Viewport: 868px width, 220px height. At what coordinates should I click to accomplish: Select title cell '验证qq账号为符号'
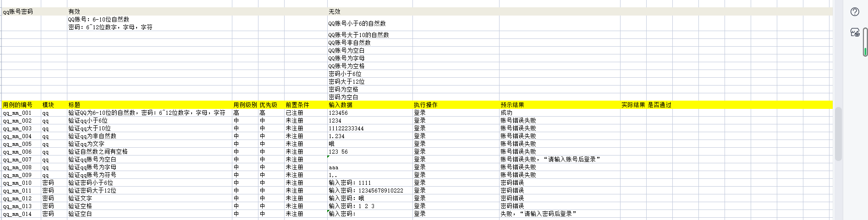[x=149, y=175]
